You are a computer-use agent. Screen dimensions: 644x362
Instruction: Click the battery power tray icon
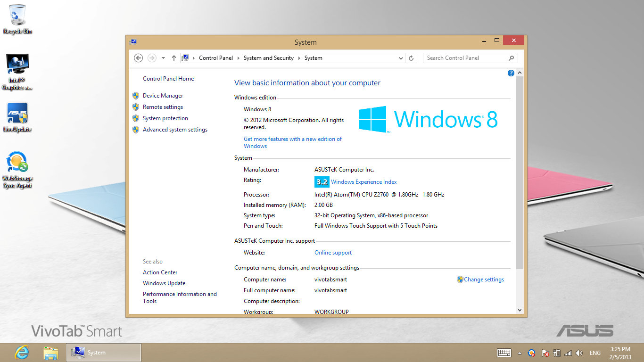point(557,353)
